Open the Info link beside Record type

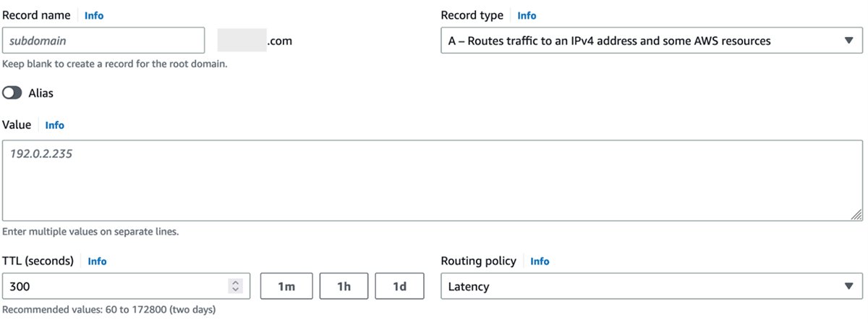[x=527, y=15]
